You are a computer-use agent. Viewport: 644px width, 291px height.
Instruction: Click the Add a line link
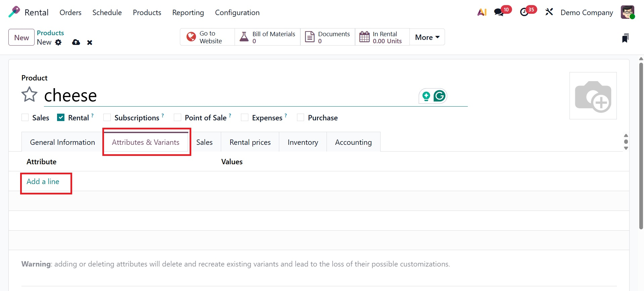click(43, 181)
